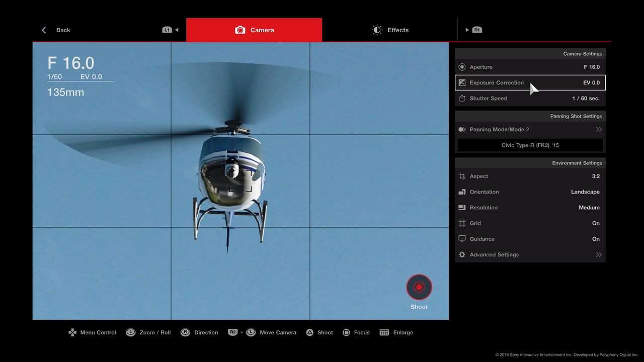Change Orientation from Landscape
Viewport: 644px width, 362px height.
click(x=585, y=192)
